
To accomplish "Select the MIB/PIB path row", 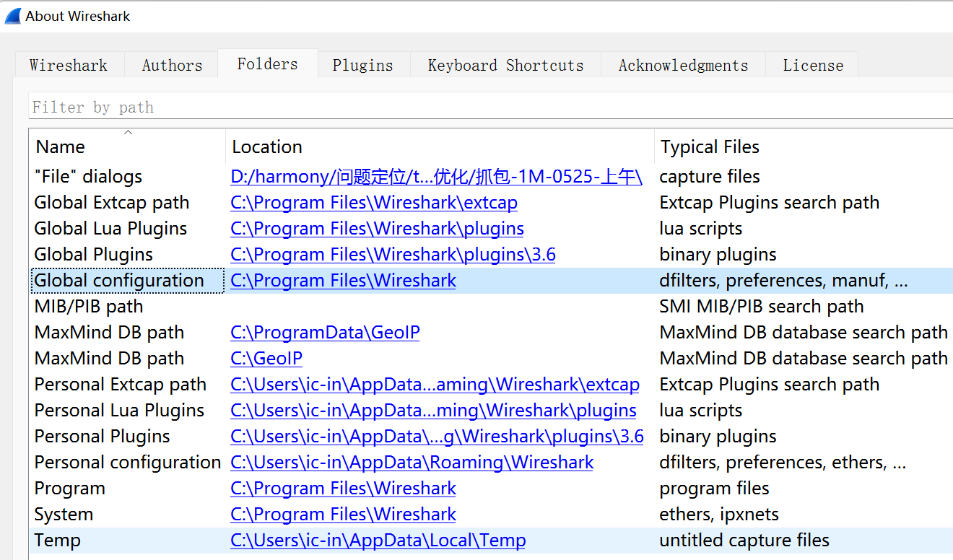I will (x=89, y=307).
